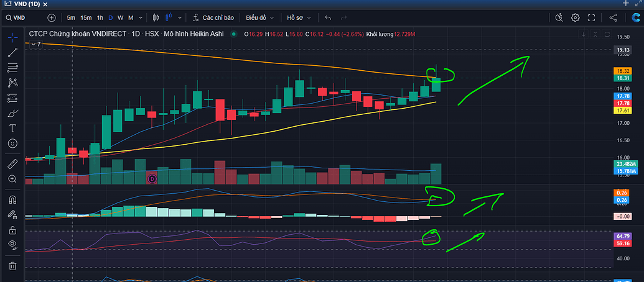
Task: Select the D daily timeframe
Action: tap(111, 17)
